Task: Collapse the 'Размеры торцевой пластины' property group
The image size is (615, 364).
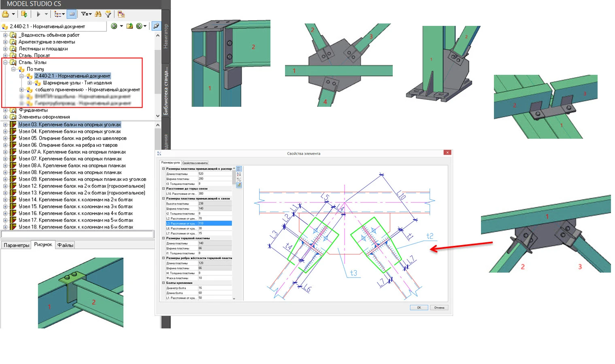Action: [164, 238]
